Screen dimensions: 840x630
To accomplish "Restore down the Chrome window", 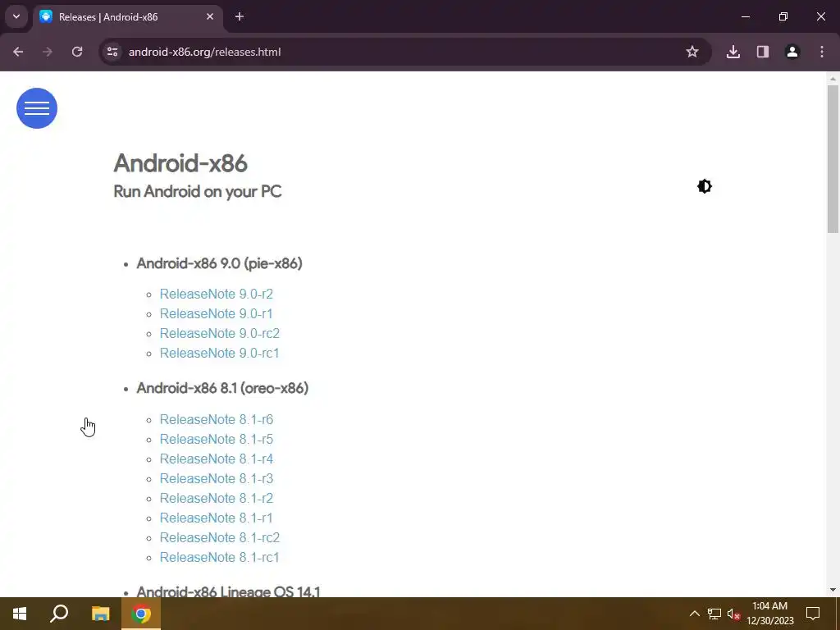I will 783,16.
